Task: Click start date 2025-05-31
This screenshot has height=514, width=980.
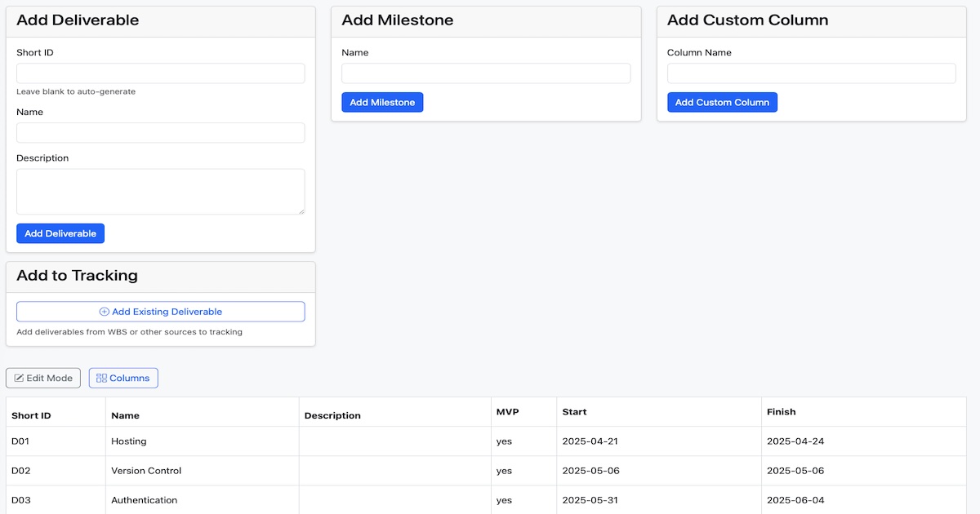Action: click(590, 500)
